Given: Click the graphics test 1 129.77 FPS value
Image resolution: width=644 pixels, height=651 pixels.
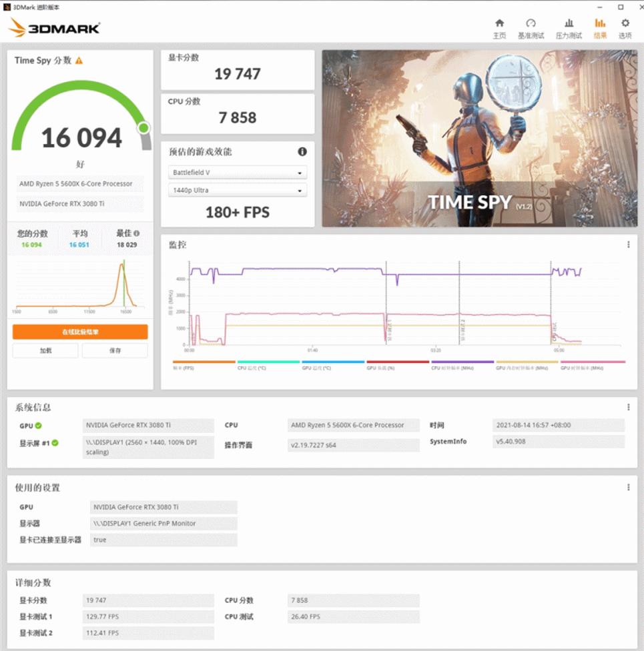Looking at the screenshot, I should point(148,616).
